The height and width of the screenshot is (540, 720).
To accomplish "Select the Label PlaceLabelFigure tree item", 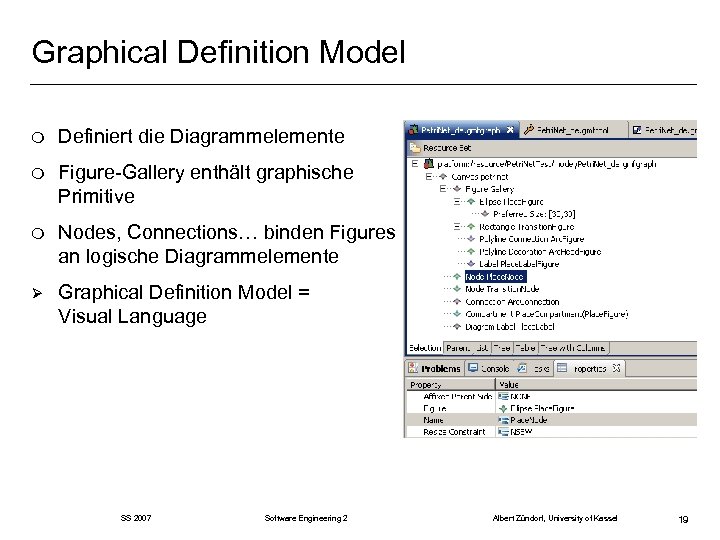I will click(519, 264).
